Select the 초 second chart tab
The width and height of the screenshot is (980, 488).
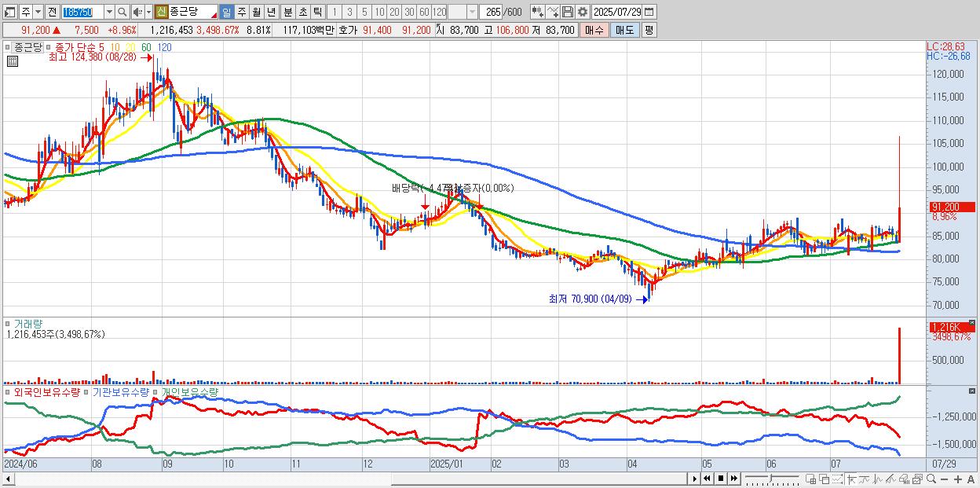coord(302,13)
